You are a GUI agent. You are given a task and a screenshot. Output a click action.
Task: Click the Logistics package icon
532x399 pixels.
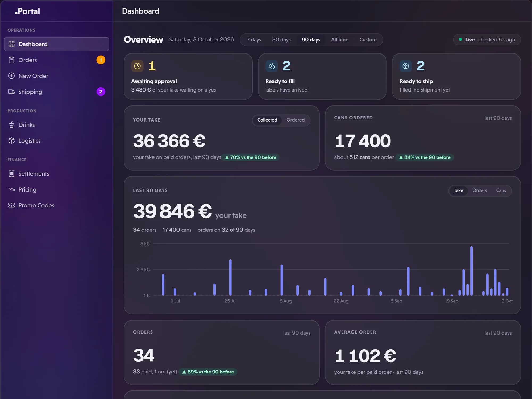11,140
